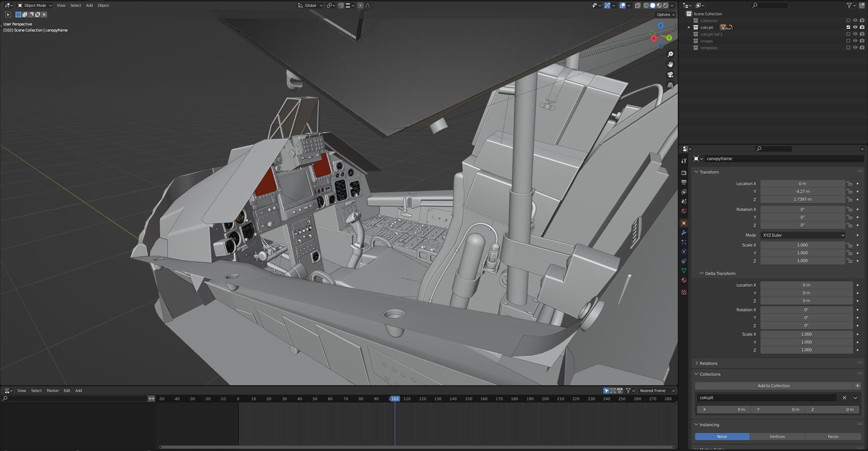
Task: Select Vertices instancing option
Action: pos(777,437)
